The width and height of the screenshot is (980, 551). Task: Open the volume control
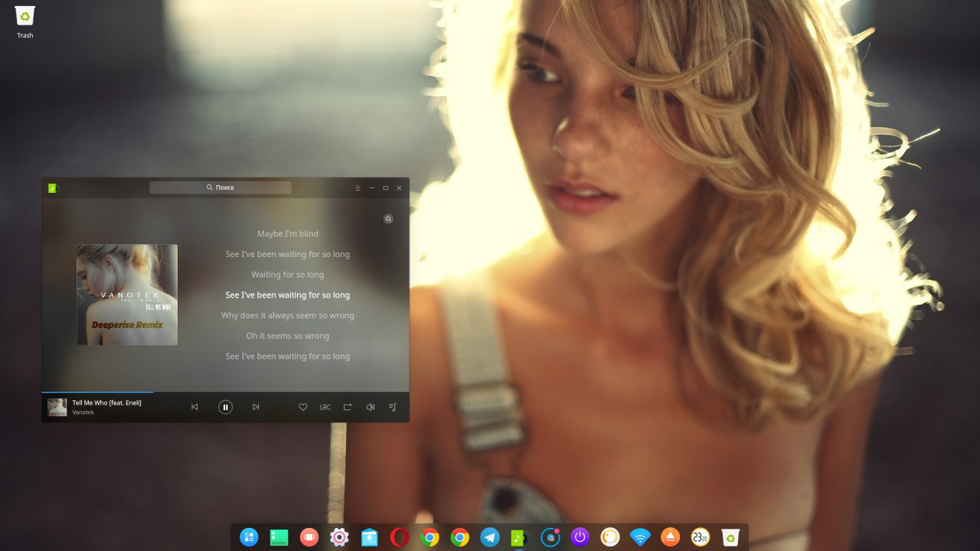[371, 407]
